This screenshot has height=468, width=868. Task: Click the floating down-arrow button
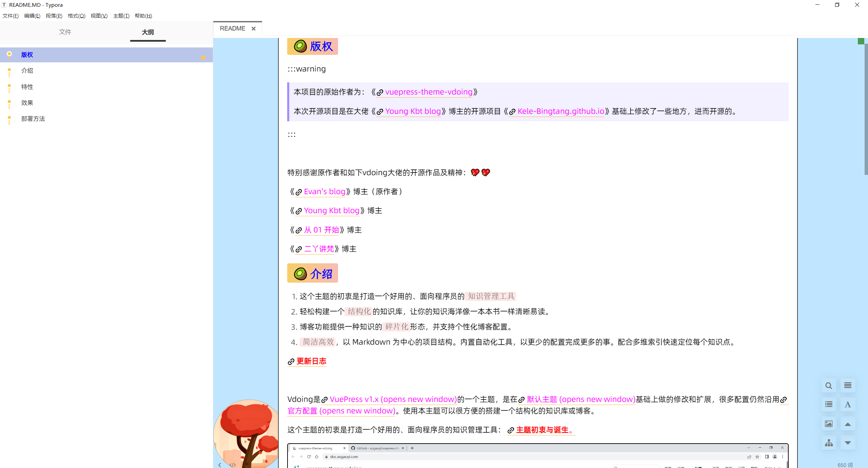[848, 443]
